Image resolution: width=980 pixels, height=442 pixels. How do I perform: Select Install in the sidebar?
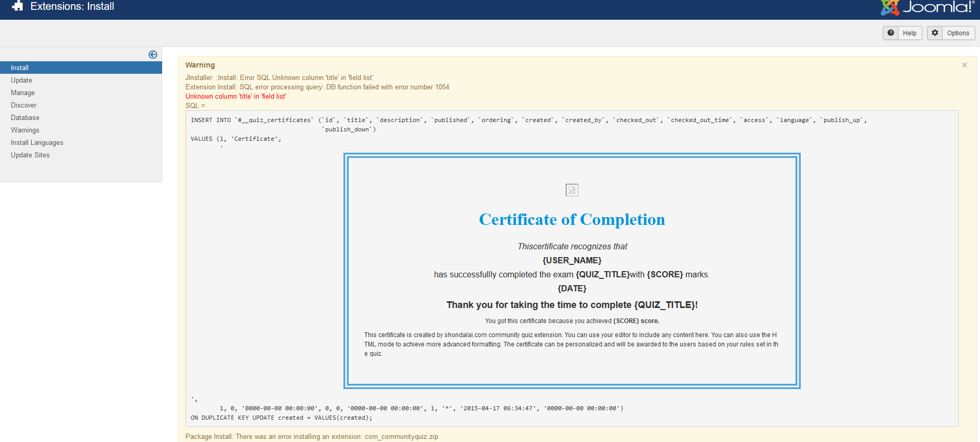[20, 68]
